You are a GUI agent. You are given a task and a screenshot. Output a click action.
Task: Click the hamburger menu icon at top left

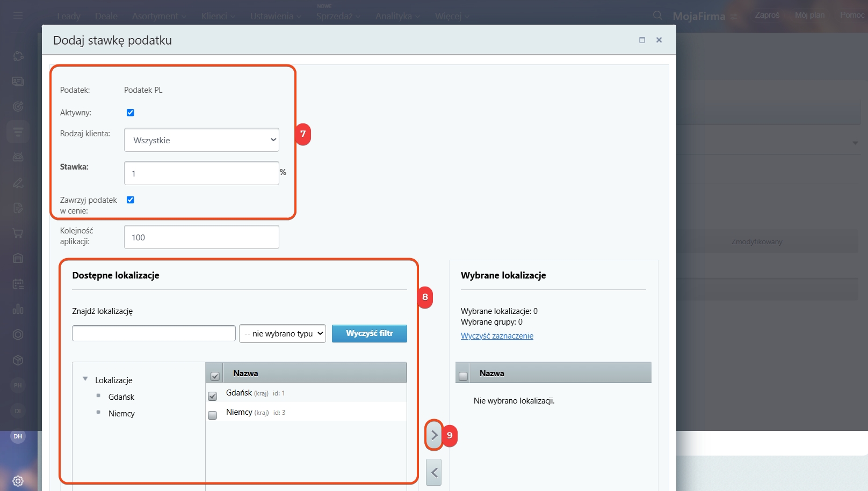[18, 16]
